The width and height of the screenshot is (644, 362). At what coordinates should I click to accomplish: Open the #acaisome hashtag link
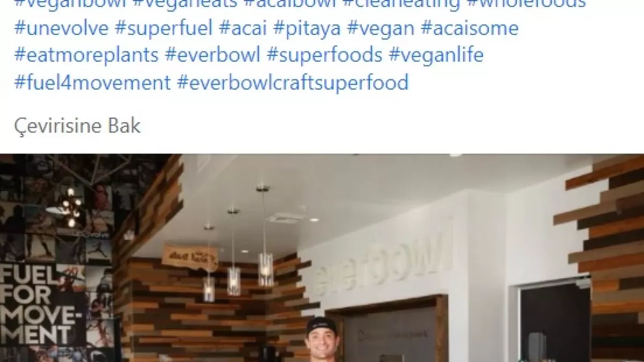tap(470, 28)
